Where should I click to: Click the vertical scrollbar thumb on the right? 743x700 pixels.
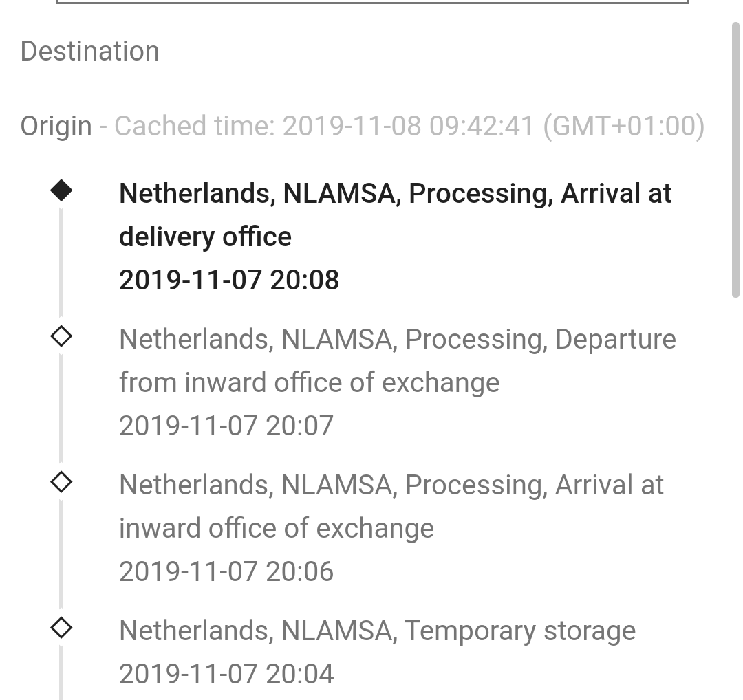[x=735, y=160]
